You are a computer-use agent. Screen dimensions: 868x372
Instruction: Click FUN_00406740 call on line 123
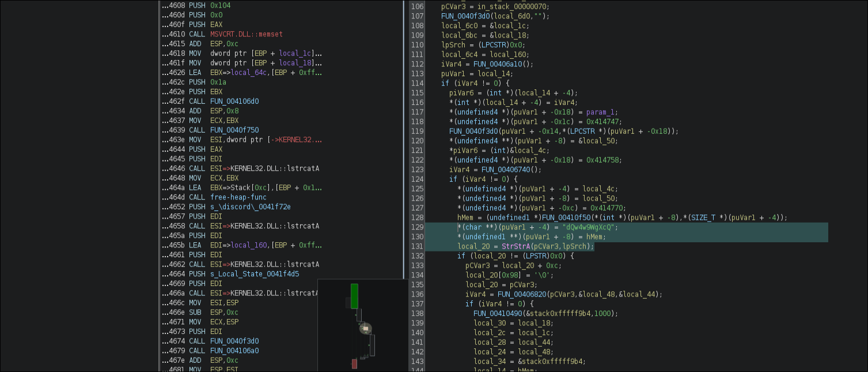click(x=506, y=170)
